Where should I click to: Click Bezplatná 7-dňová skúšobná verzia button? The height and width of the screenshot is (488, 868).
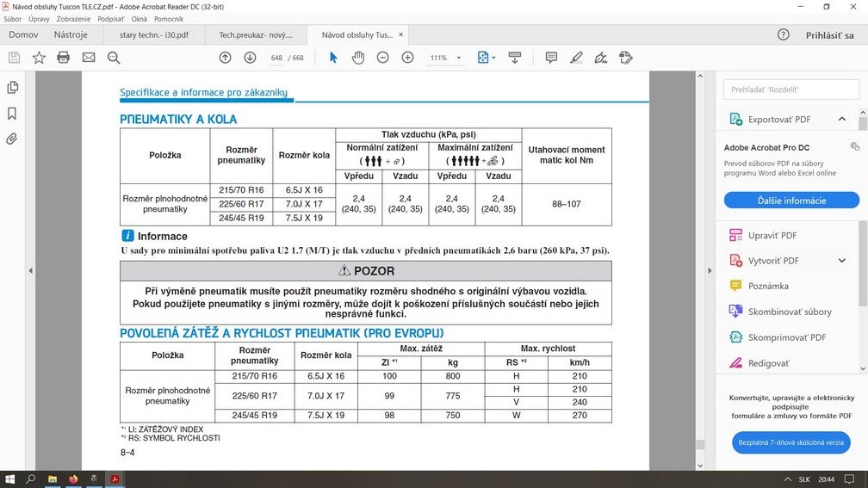(791, 442)
